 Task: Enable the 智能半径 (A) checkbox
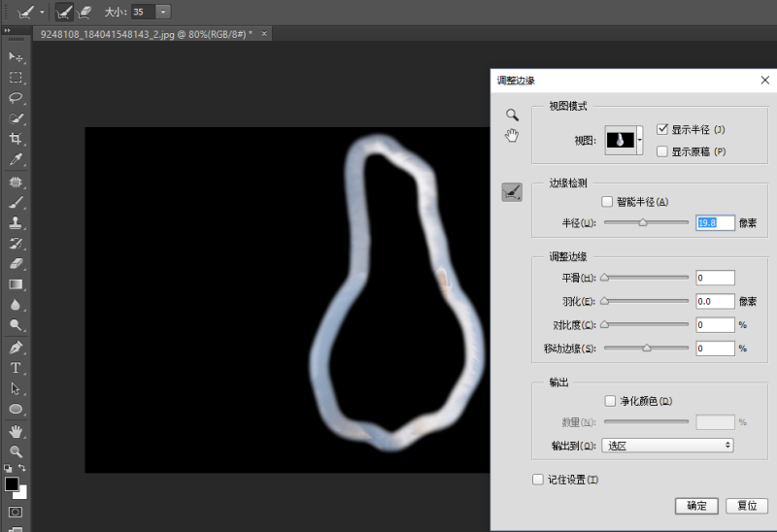tap(607, 202)
